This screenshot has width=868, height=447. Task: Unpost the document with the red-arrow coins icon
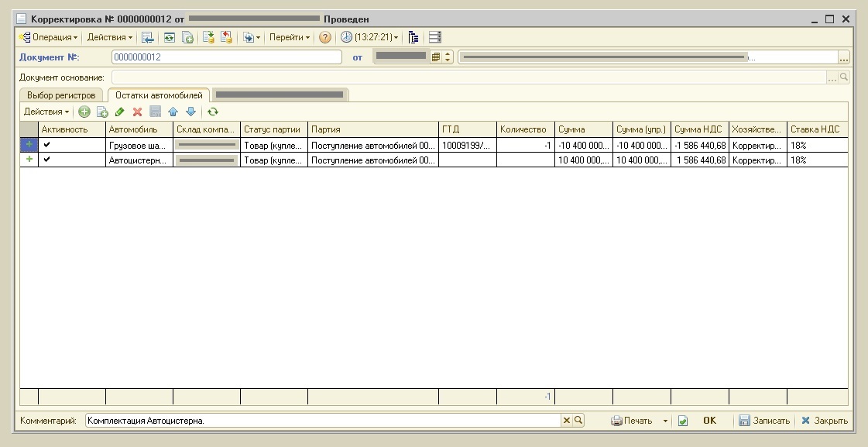(226, 37)
